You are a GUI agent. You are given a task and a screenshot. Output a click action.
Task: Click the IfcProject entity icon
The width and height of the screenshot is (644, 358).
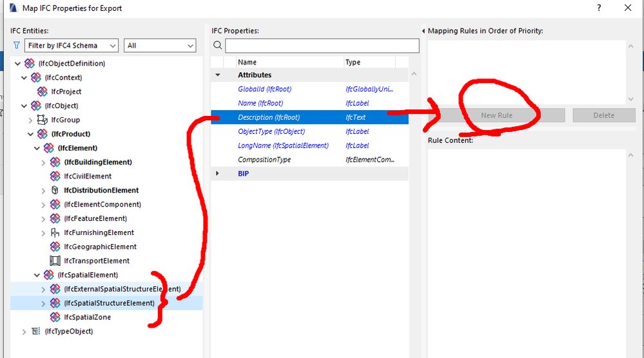43,91
